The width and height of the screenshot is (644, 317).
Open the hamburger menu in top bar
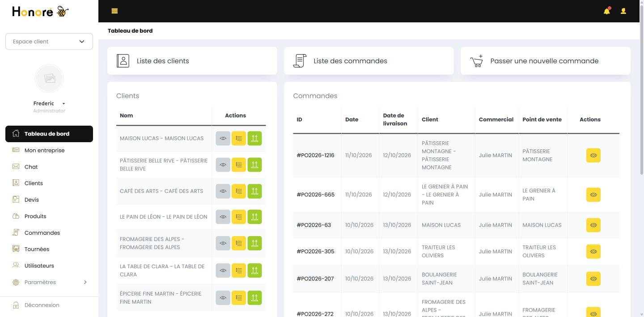click(x=114, y=11)
